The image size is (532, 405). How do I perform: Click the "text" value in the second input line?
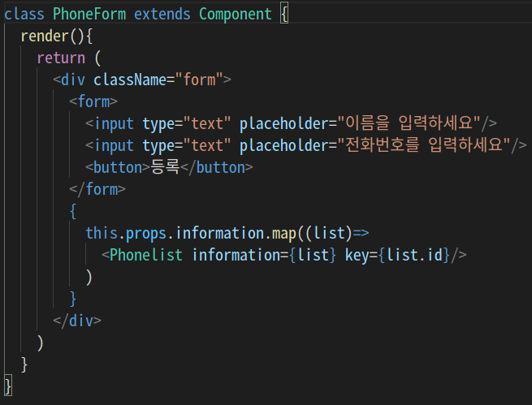click(207, 145)
